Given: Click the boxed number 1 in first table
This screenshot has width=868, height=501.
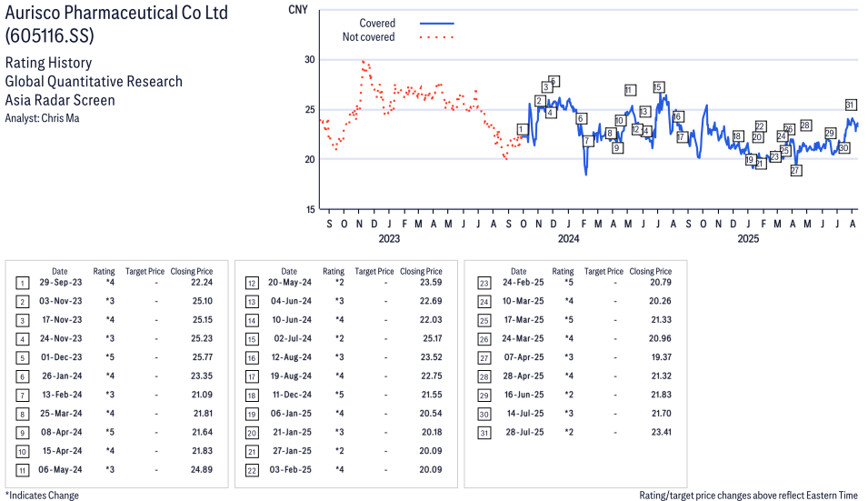Looking at the screenshot, I should pos(22,284).
